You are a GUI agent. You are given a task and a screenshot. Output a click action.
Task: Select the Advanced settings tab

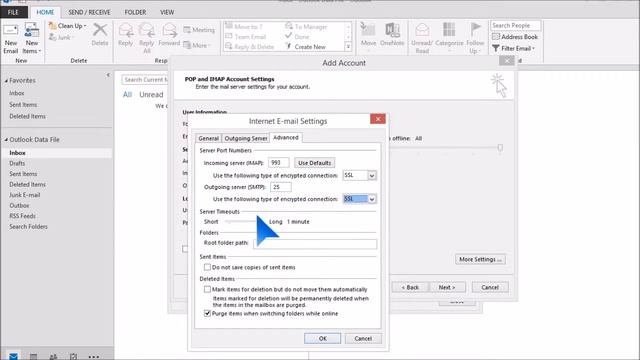coord(286,138)
